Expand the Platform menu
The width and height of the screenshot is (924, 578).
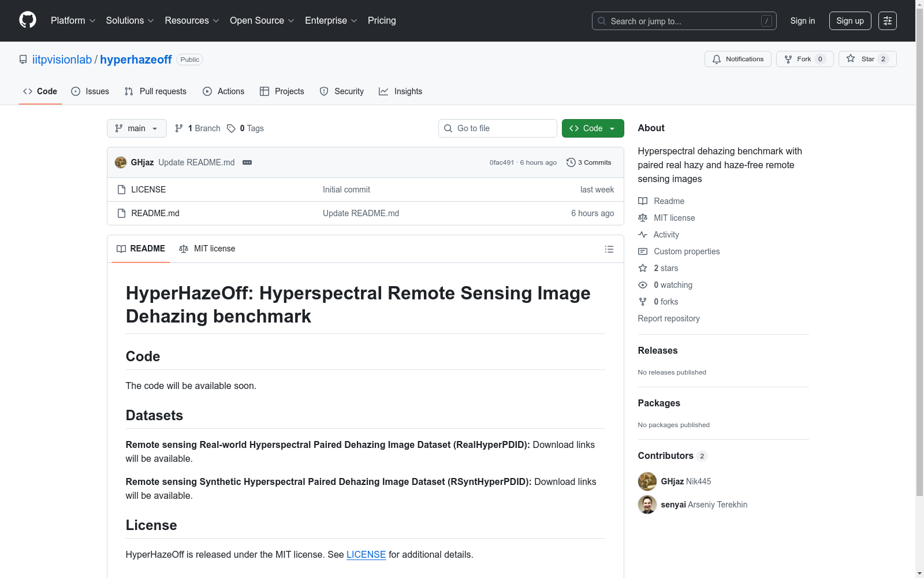(x=73, y=20)
